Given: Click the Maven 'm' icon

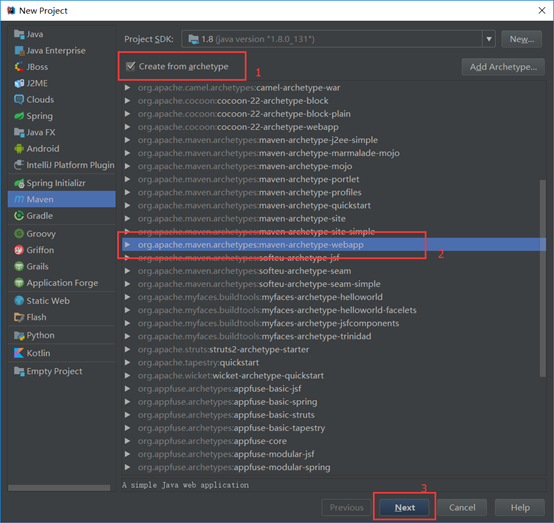Looking at the screenshot, I should pos(19,199).
